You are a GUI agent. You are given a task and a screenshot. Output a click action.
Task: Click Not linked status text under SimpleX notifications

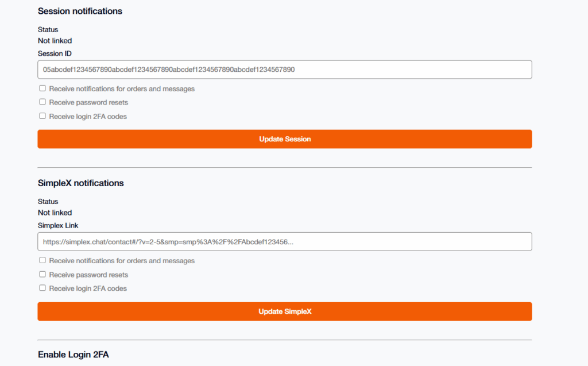tap(55, 213)
